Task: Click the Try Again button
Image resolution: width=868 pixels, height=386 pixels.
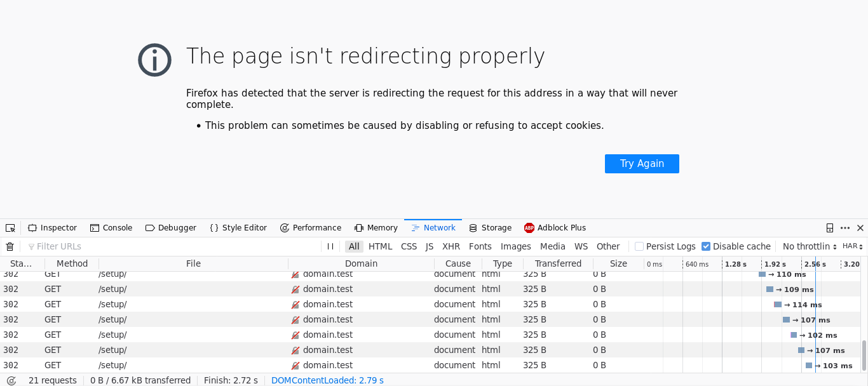Action: coord(642,163)
